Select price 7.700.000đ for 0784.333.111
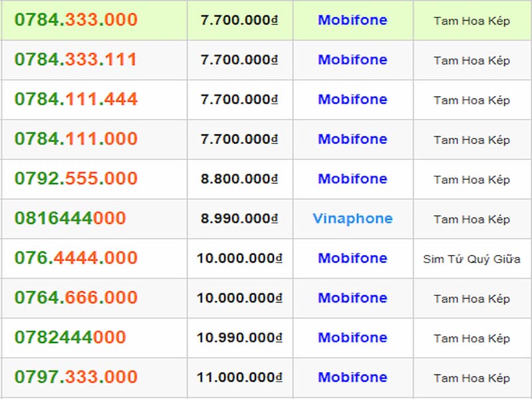The width and height of the screenshot is (532, 399). [x=239, y=60]
